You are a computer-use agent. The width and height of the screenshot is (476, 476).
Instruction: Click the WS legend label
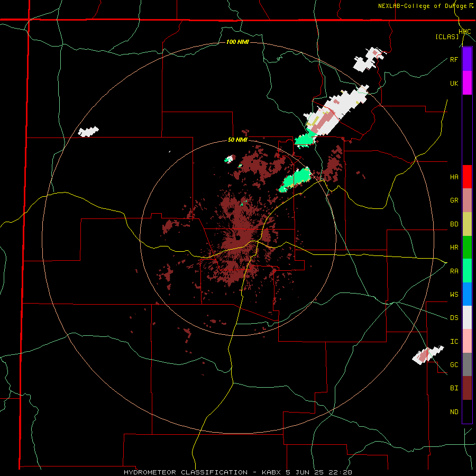click(x=454, y=295)
